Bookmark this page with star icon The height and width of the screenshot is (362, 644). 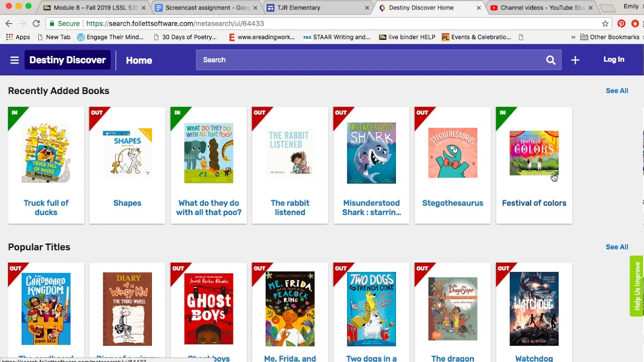(605, 24)
